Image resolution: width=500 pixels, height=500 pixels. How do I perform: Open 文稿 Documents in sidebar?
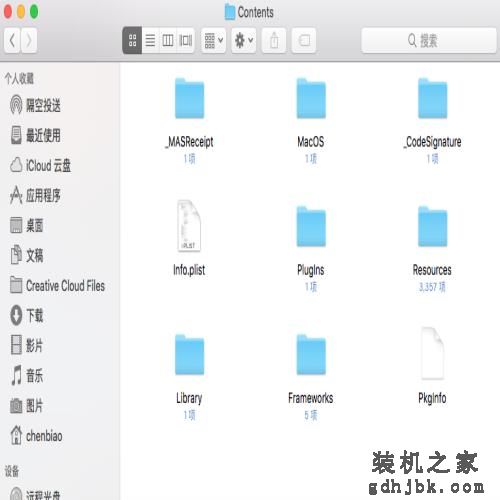27,255
